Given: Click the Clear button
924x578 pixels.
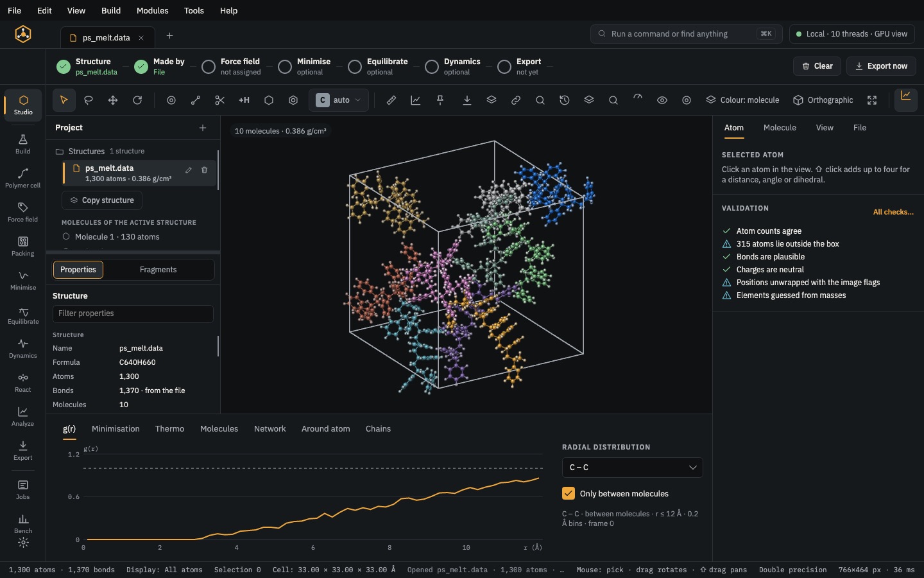Looking at the screenshot, I should (x=817, y=66).
